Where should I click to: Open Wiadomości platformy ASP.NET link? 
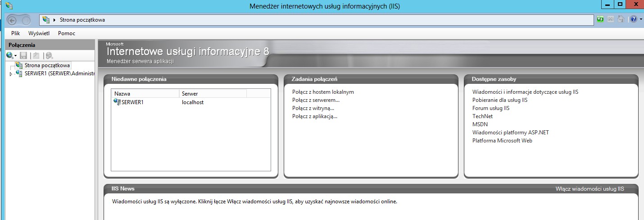pos(510,133)
